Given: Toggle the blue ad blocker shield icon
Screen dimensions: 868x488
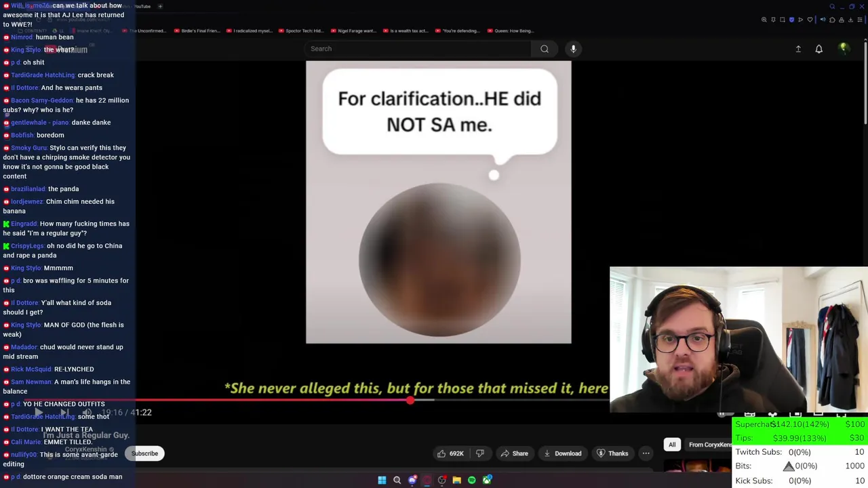Looking at the screenshot, I should point(791,20).
